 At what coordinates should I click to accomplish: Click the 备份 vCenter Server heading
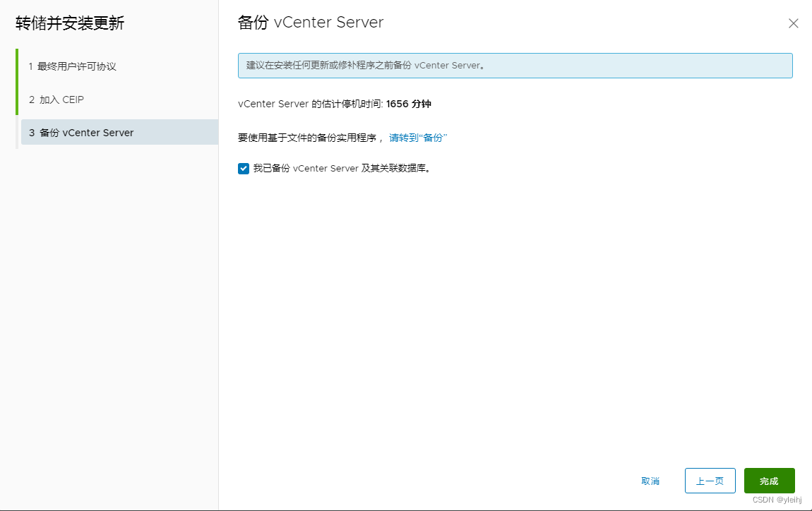coord(311,23)
